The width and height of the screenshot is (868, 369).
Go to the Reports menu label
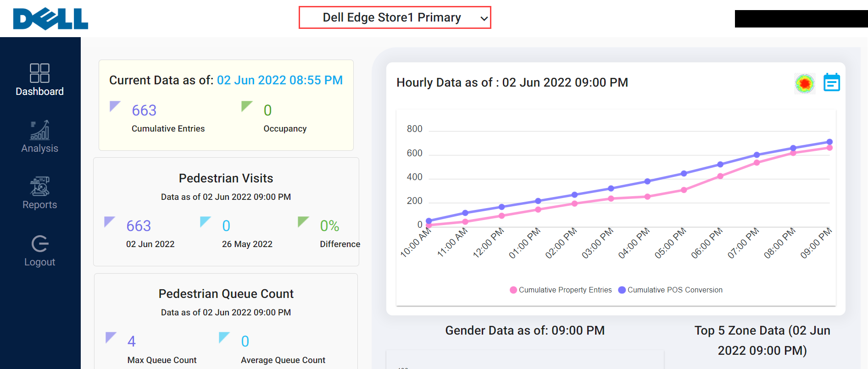(x=39, y=205)
